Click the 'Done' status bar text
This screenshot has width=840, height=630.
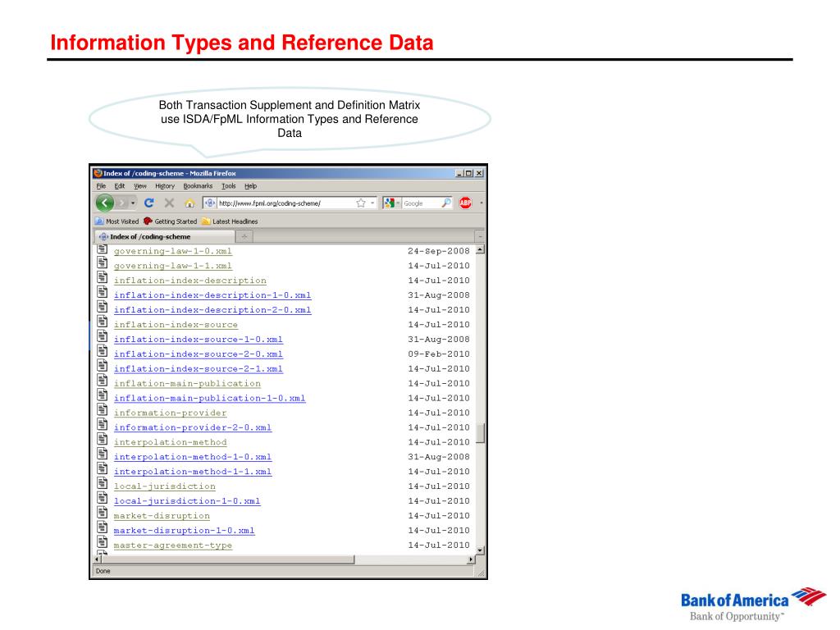pos(103,571)
